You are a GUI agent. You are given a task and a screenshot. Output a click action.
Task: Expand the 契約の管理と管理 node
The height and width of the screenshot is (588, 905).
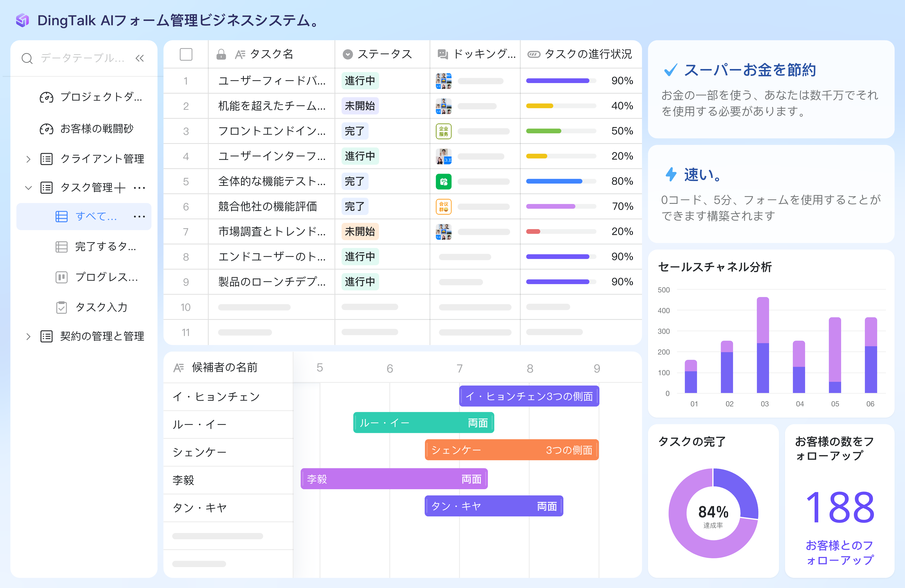(28, 336)
